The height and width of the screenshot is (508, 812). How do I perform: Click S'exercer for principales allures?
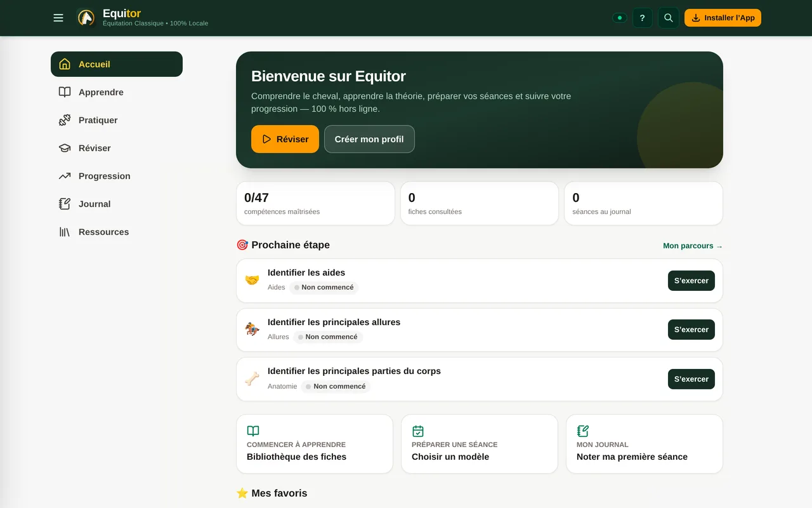pyautogui.click(x=691, y=330)
